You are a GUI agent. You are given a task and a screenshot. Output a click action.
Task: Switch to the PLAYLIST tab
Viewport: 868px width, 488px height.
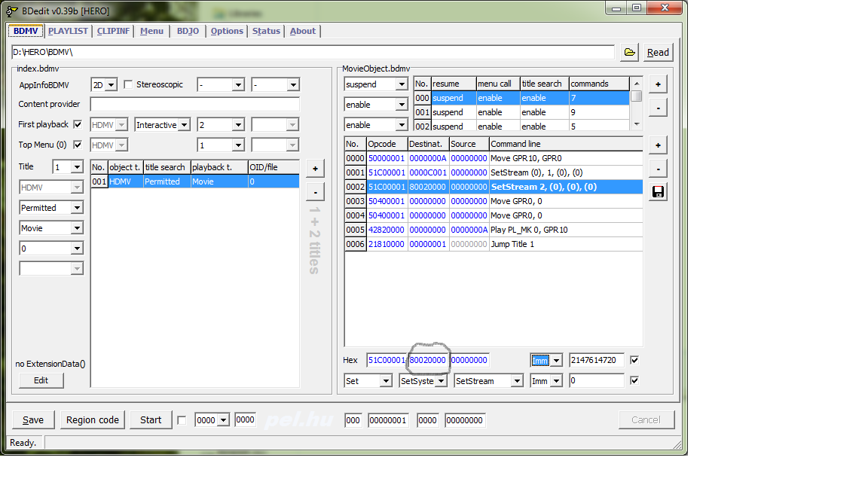click(68, 31)
